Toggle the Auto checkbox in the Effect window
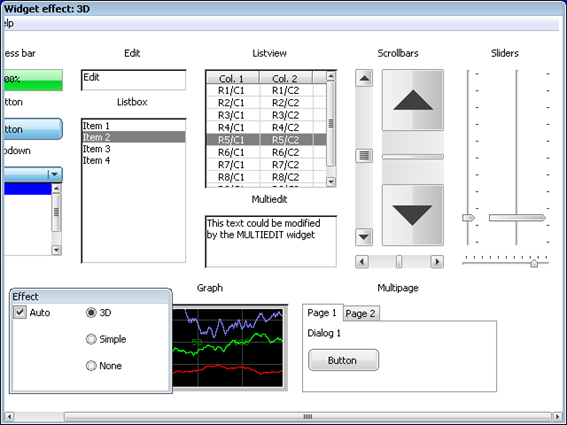Screen dimensions: 567x425 pyautogui.click(x=20, y=313)
